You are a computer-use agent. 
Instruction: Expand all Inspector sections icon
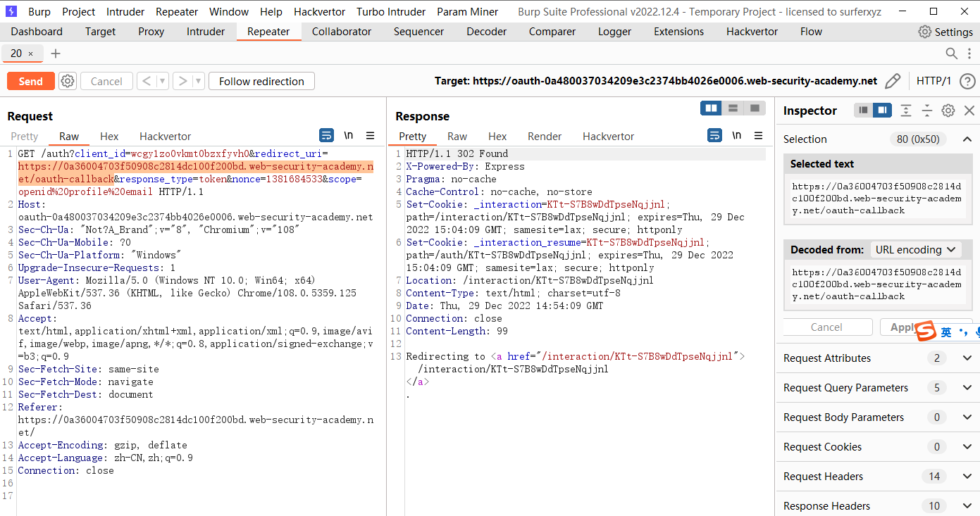[906, 111]
